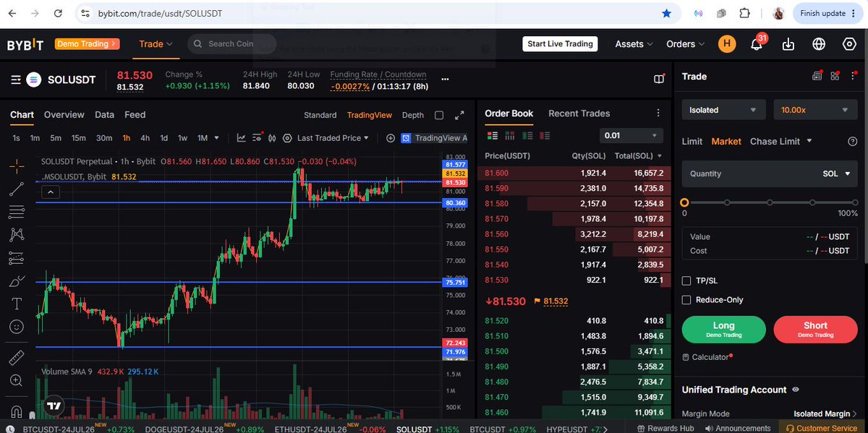The image size is (868, 433).
Task: Open the Assets menu
Action: [634, 44]
